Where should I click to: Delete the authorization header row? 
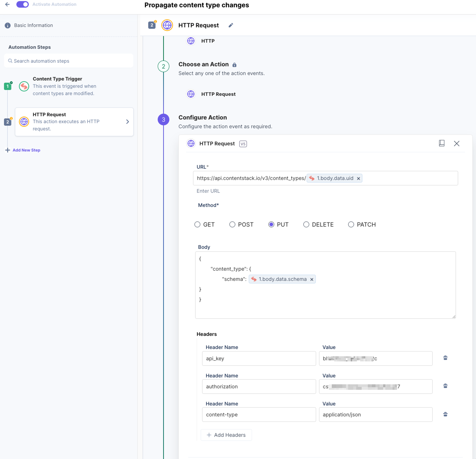(445, 386)
